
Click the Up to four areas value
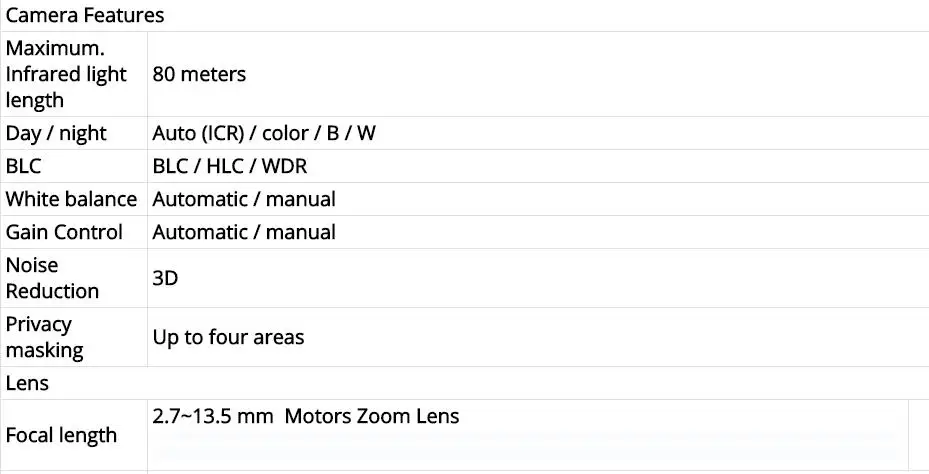[228, 337]
